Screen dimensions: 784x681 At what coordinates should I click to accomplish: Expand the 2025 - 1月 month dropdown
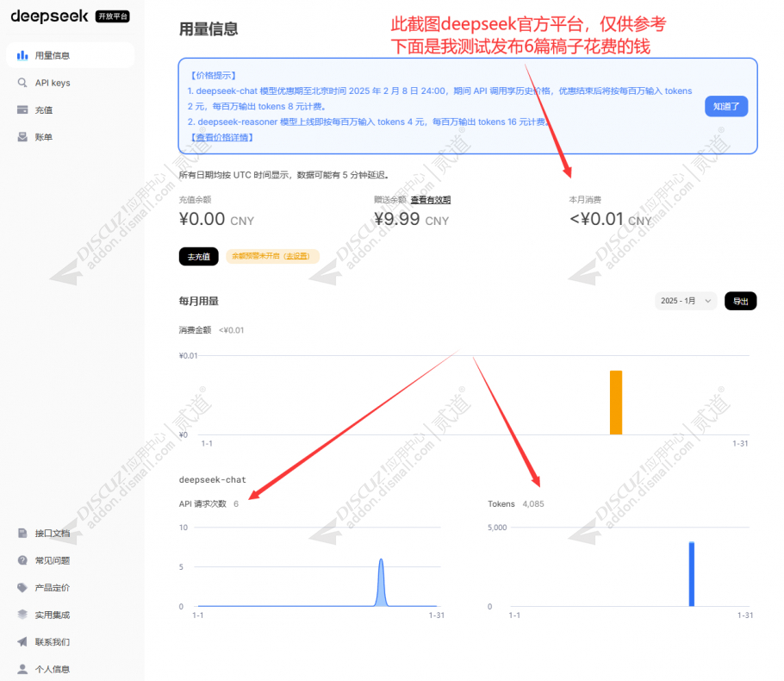coord(686,301)
